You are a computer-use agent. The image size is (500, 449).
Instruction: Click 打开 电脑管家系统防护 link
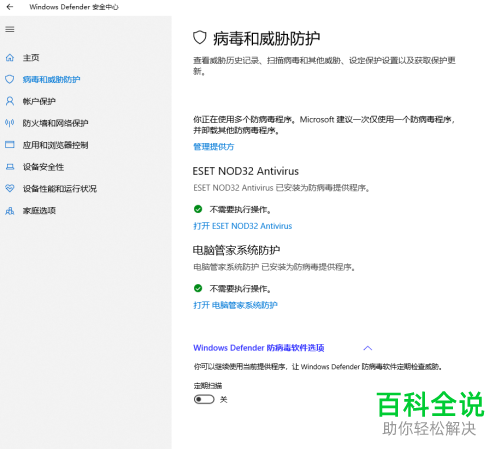(235, 305)
